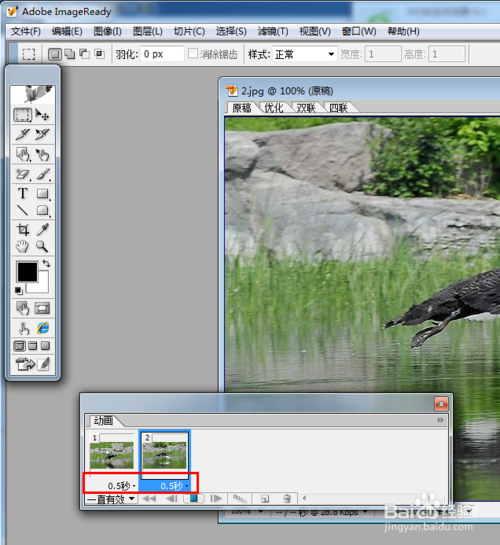Image resolution: width=500 pixels, height=545 pixels.
Task: Select the Eyedropper tool
Action: click(x=43, y=229)
